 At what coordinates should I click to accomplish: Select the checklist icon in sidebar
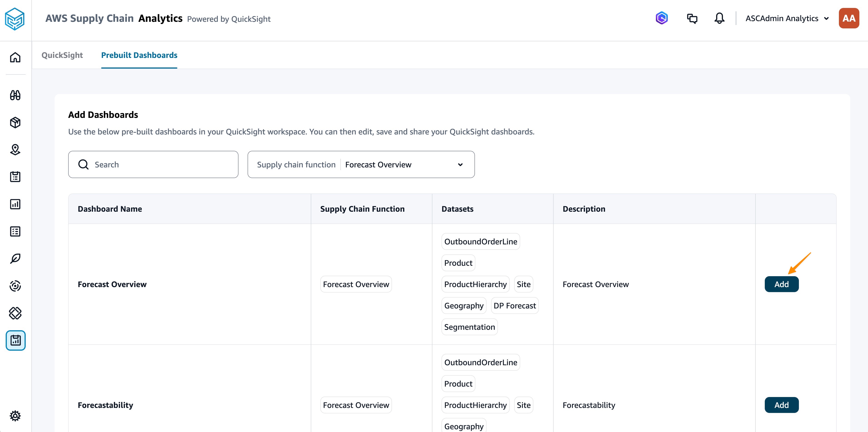(15, 231)
